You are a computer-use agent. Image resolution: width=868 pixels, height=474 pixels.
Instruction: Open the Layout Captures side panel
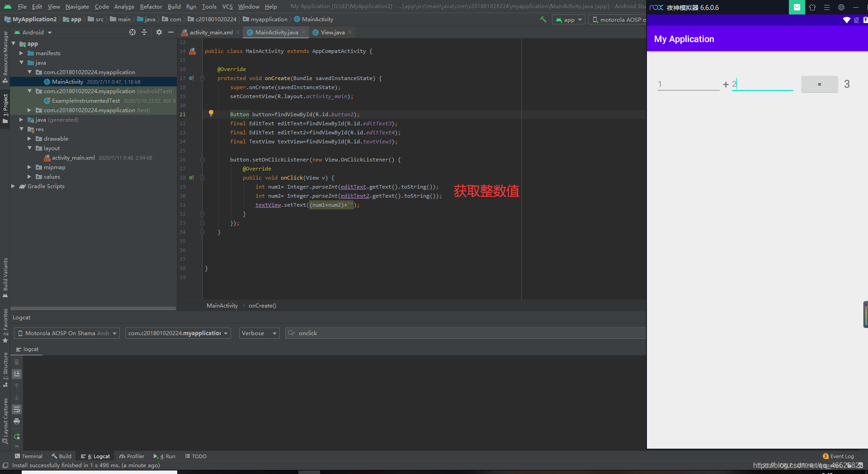tap(5, 421)
